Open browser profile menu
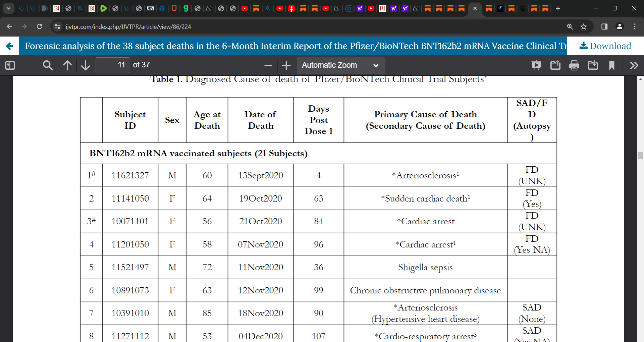Screen dimensions: 644x342 pyautogui.click(x=620, y=26)
